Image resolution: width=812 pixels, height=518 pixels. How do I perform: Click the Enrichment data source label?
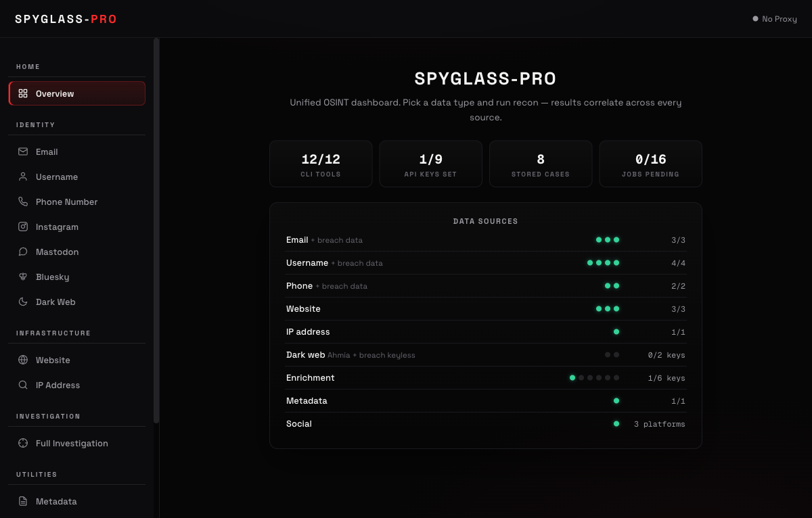pyautogui.click(x=310, y=377)
